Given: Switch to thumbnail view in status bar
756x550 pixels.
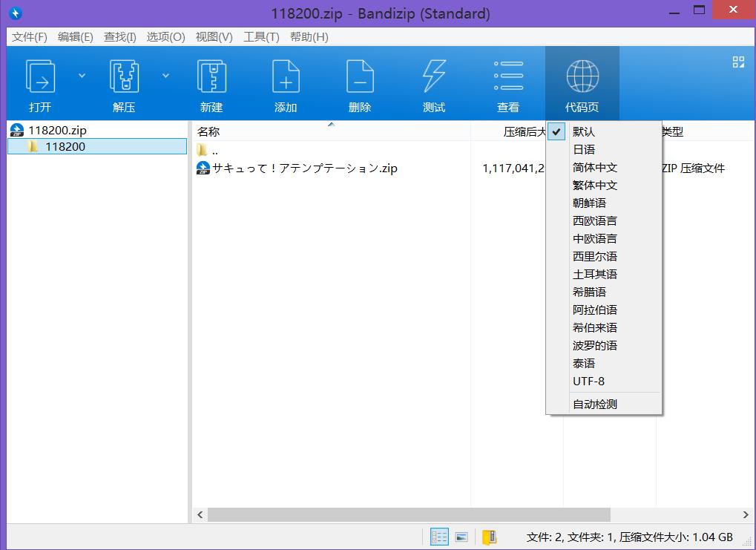Looking at the screenshot, I should click(461, 537).
